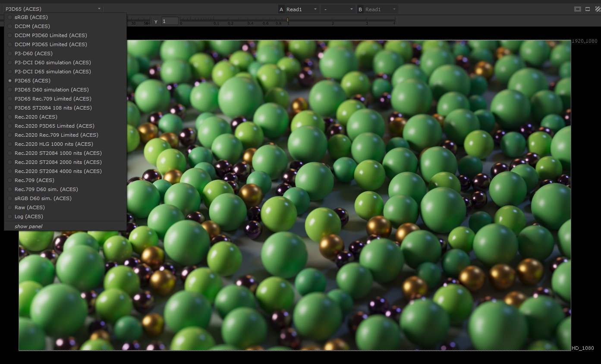This screenshot has height=364, width=601.
Task: Open the wipe mode dash dropdown
Action: click(x=339, y=9)
